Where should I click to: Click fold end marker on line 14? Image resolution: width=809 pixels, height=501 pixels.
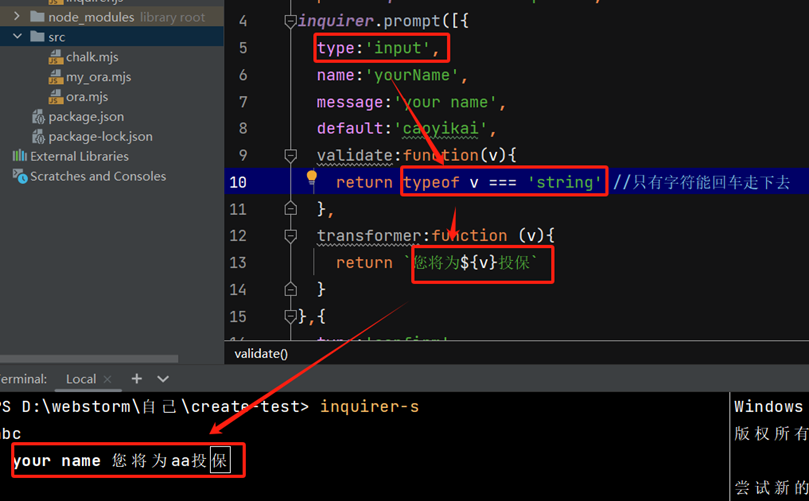290,289
